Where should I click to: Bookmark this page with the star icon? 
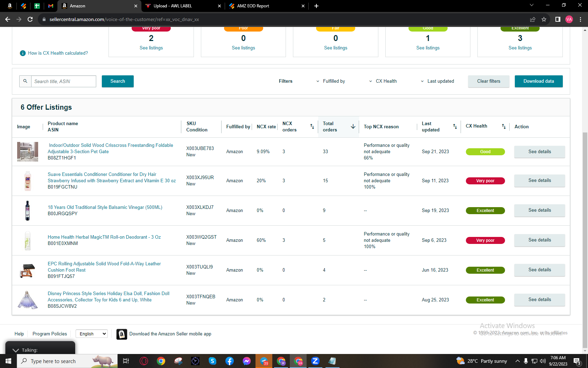544,19
